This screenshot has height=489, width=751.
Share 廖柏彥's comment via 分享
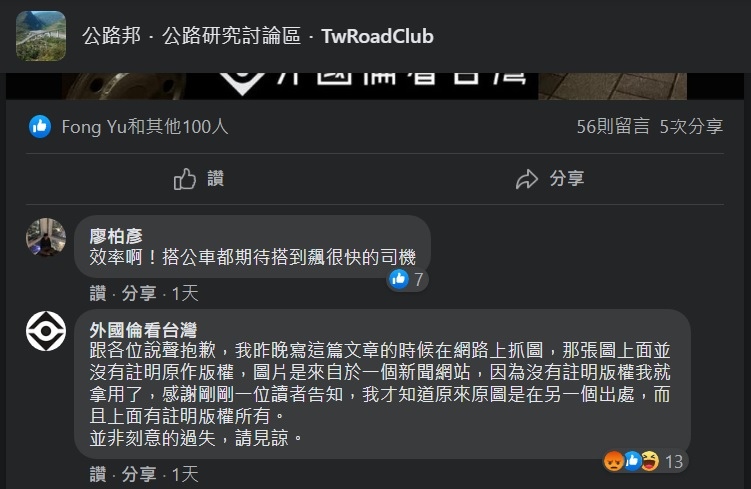(139, 293)
